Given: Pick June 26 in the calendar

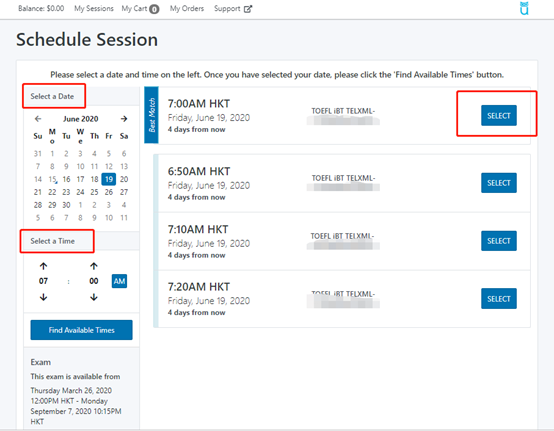Looking at the screenshot, I should tap(108, 192).
